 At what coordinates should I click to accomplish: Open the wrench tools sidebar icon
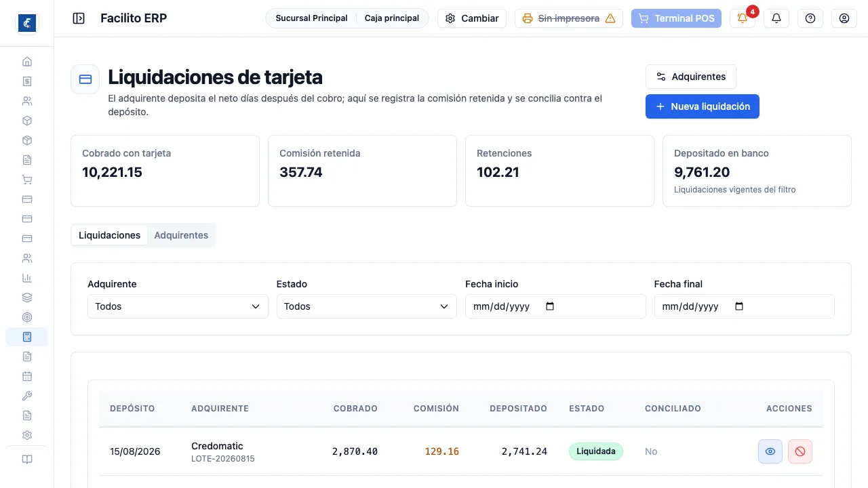(x=27, y=396)
